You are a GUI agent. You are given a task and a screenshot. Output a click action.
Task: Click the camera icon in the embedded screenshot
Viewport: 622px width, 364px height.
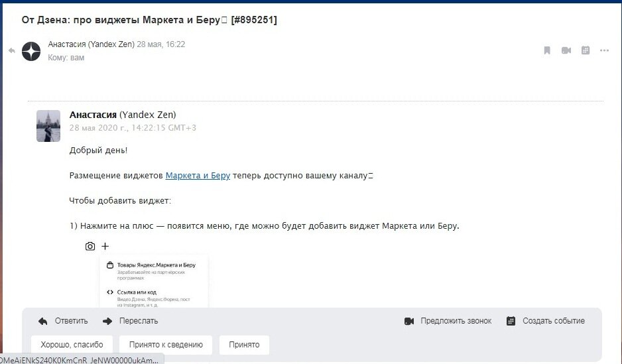(90, 246)
